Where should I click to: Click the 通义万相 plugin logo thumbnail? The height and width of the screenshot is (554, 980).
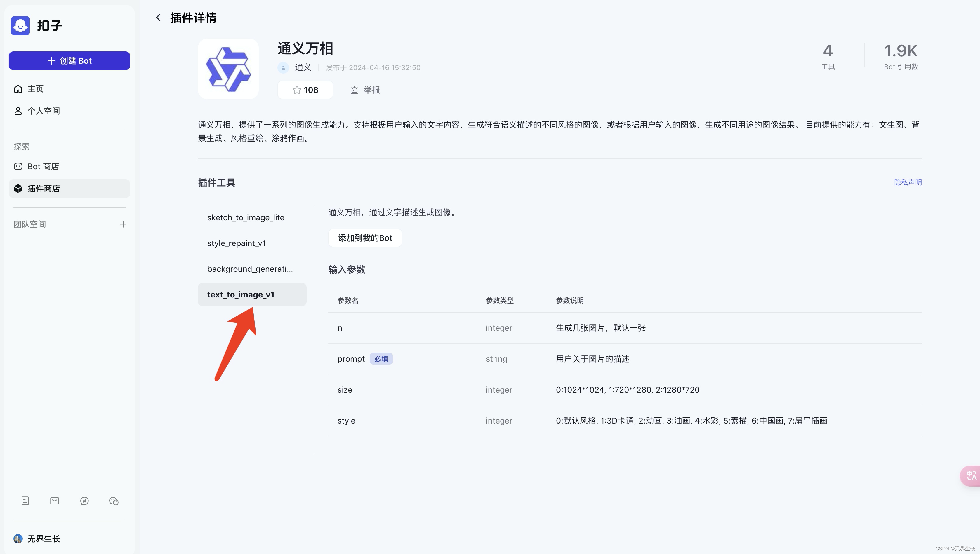228,69
